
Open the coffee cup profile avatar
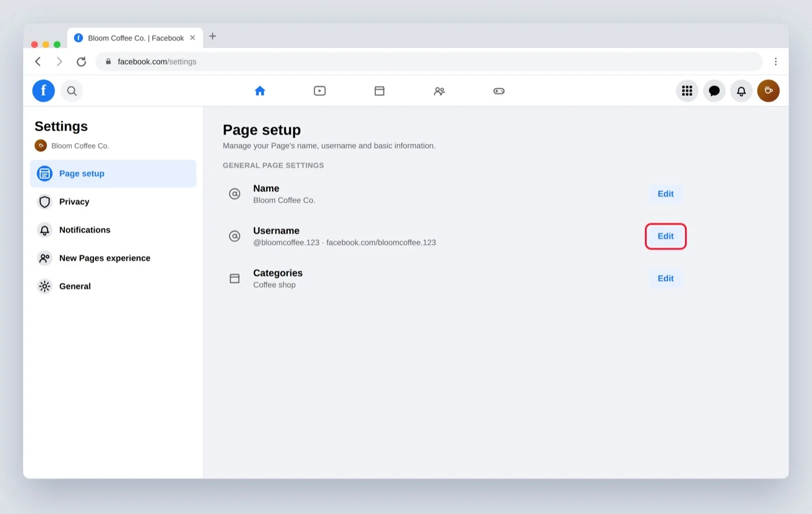(x=768, y=91)
